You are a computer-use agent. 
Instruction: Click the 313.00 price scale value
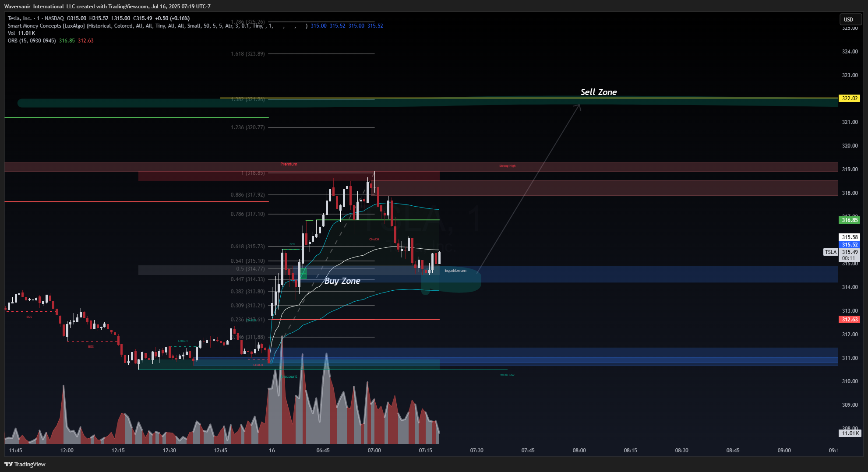850,311
